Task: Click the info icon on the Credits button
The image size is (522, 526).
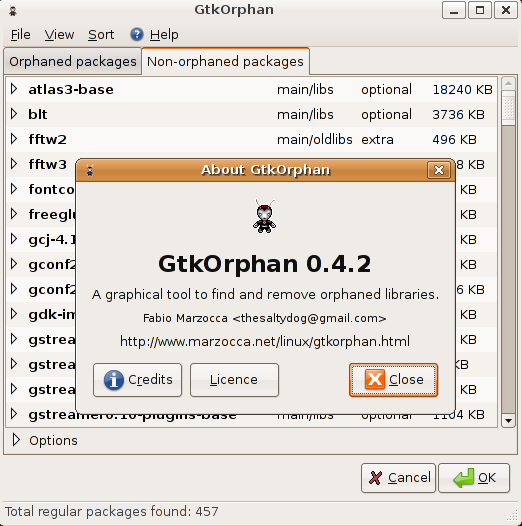Action: click(x=114, y=380)
